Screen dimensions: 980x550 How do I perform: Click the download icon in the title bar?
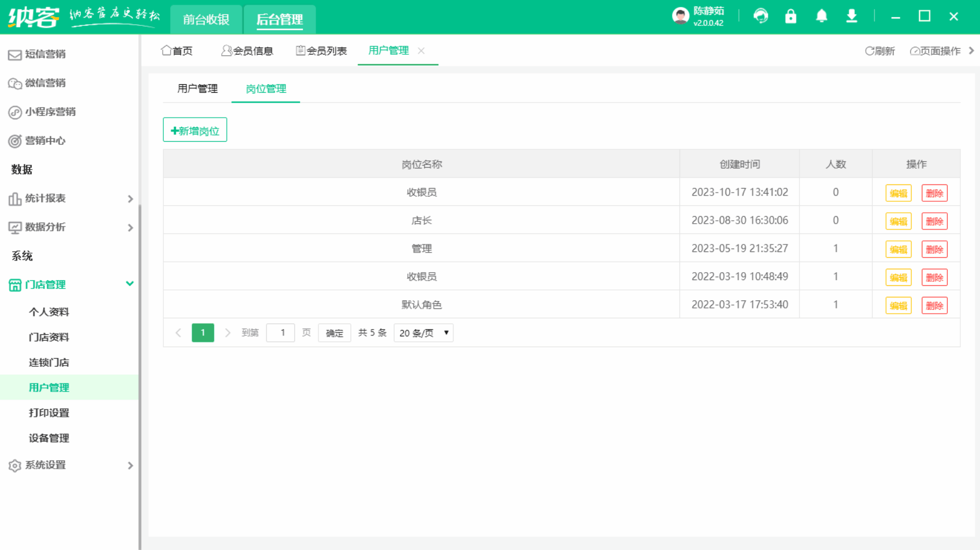[x=852, y=16]
